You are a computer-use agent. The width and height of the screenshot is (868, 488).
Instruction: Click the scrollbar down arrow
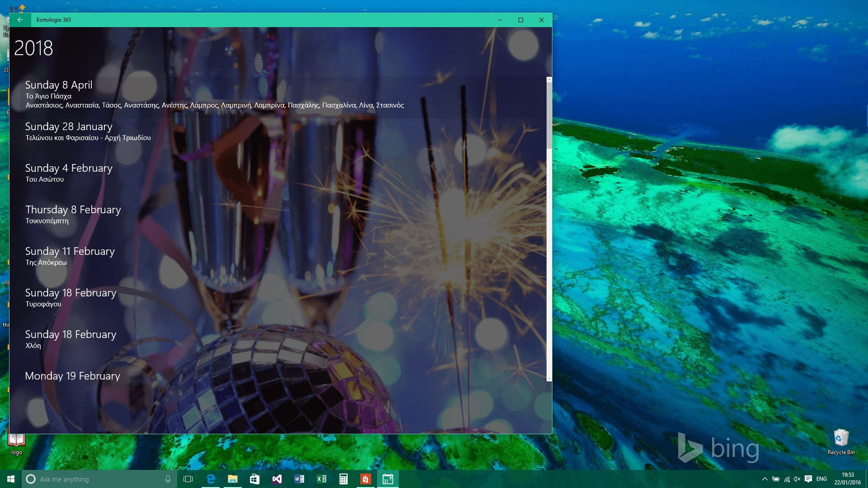[549, 379]
